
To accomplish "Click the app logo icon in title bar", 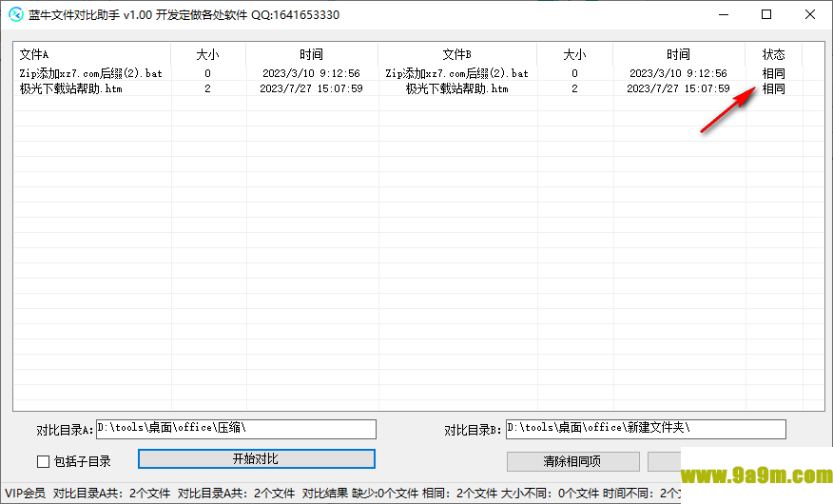I will 16,14.
